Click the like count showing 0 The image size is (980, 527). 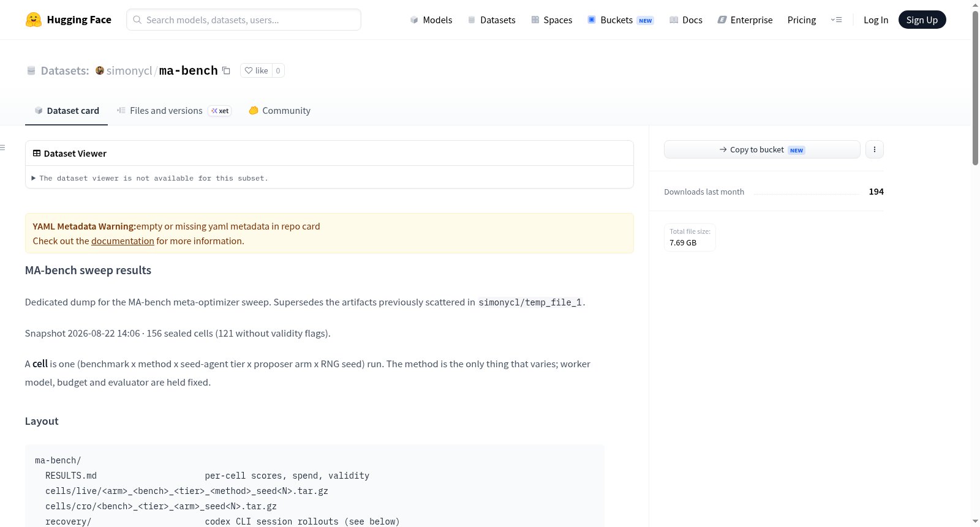tap(278, 70)
